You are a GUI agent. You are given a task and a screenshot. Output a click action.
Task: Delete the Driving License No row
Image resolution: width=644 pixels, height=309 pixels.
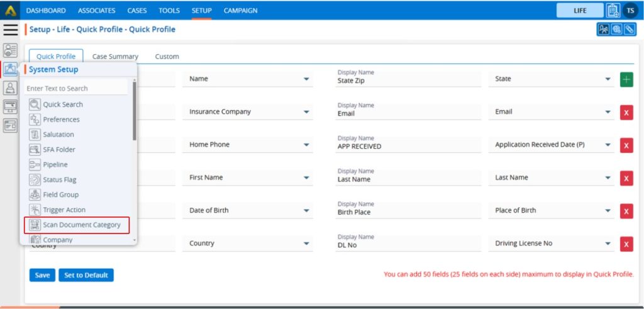coord(626,244)
